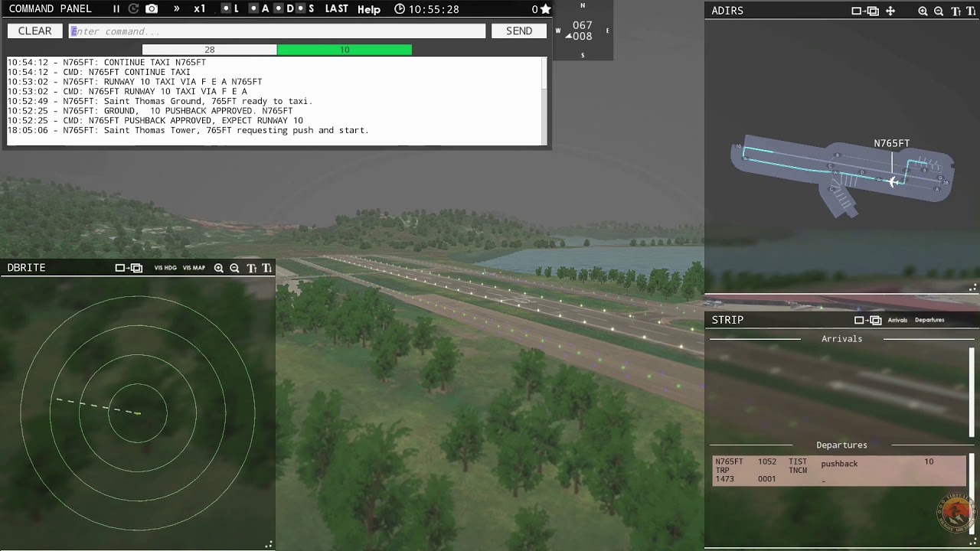Detach the STRIP panel window
The height and width of the screenshot is (551, 980).
[x=868, y=320]
